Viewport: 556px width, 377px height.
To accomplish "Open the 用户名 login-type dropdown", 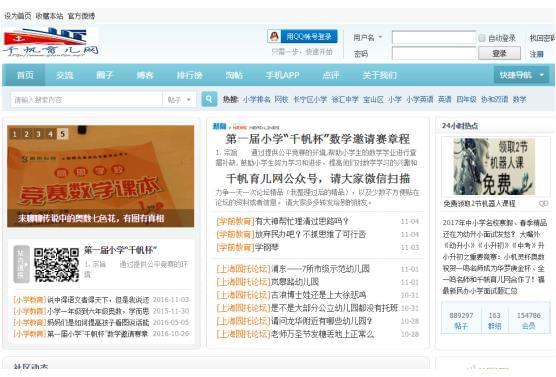I will coord(368,37).
